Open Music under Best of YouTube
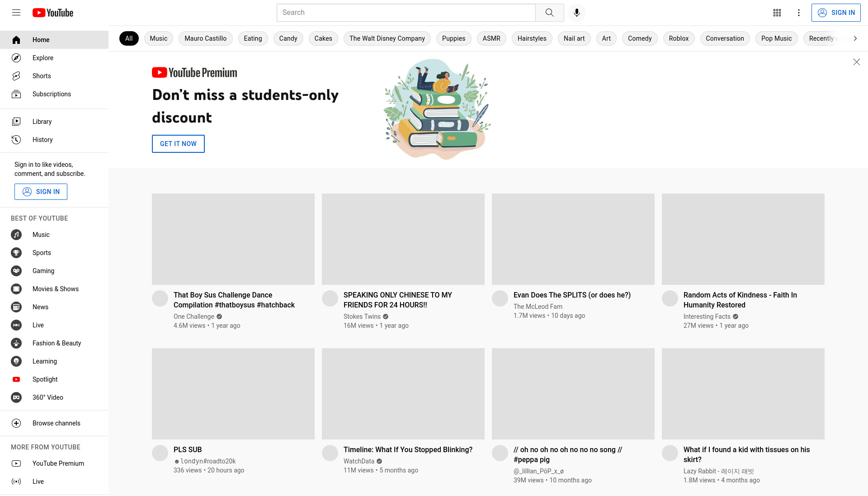Image resolution: width=868 pixels, height=496 pixels. point(54,235)
